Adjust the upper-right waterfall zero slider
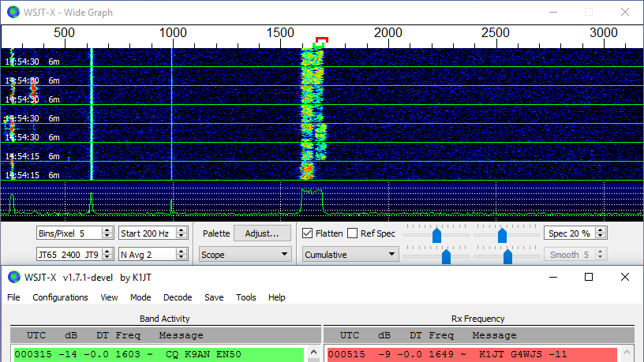The height and width of the screenshot is (362, 644). point(502,236)
